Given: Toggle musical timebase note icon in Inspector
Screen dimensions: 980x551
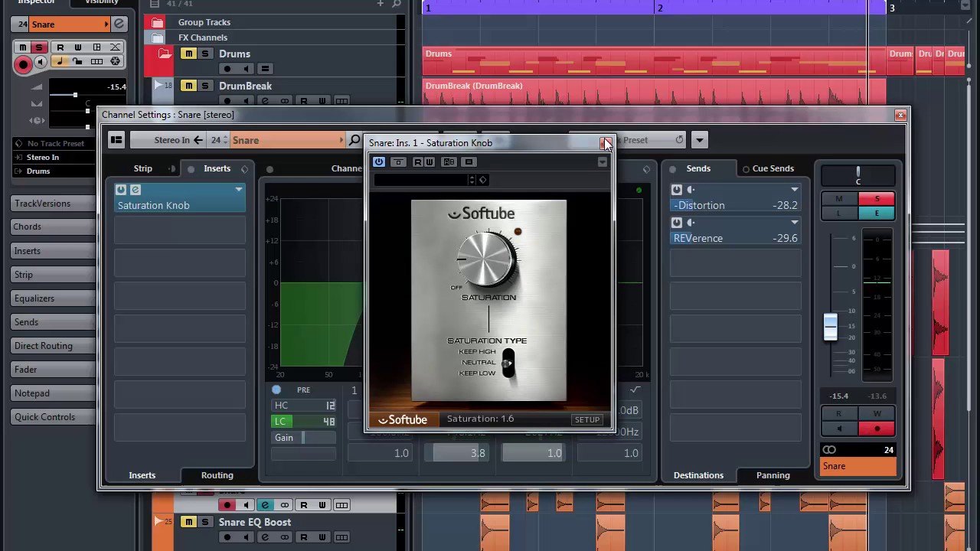Looking at the screenshot, I should 59,62.
